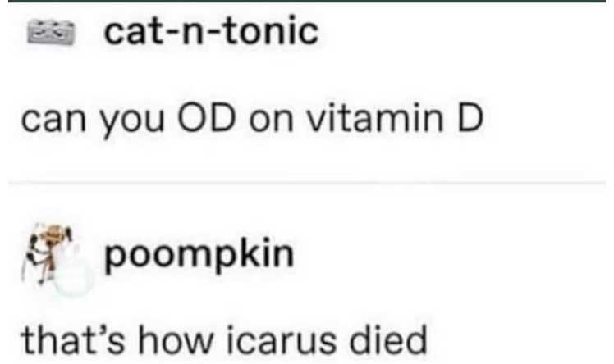Image resolution: width=614 pixels, height=364 pixels.
Task: Click the word "can" starting the question
Action: pos(53,121)
